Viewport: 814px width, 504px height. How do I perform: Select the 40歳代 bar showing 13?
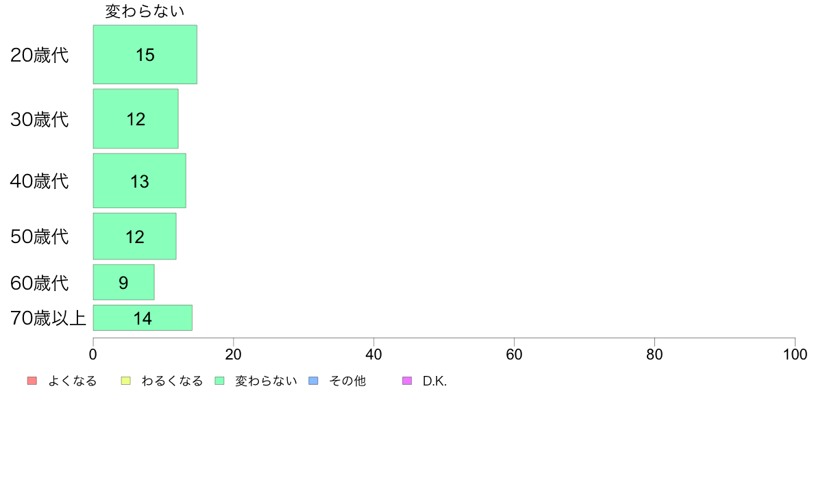tap(140, 181)
